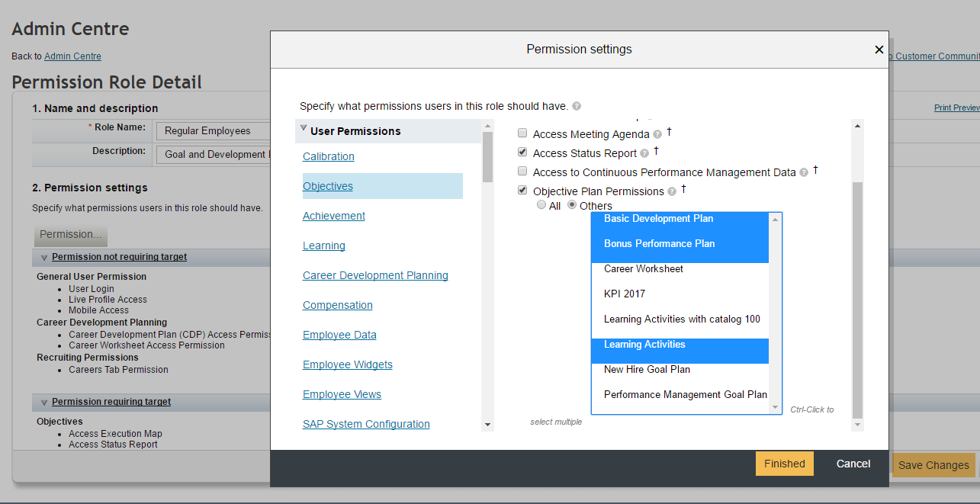Follow the Admin Centre back link
Image resolution: width=980 pixels, height=504 pixels.
point(72,56)
